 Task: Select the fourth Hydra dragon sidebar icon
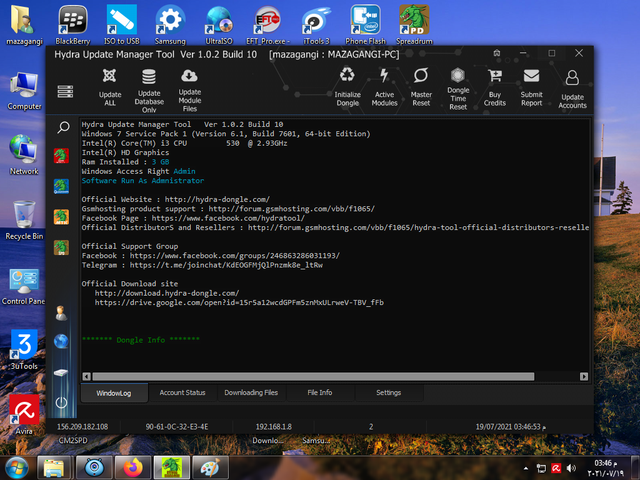(61, 247)
